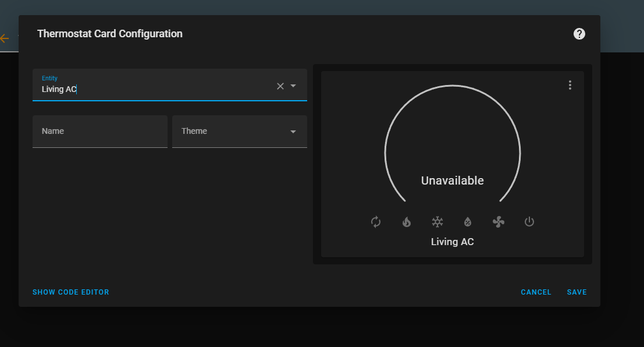This screenshot has height=347, width=644.
Task: Open the Theme dropdown
Action: tap(240, 131)
